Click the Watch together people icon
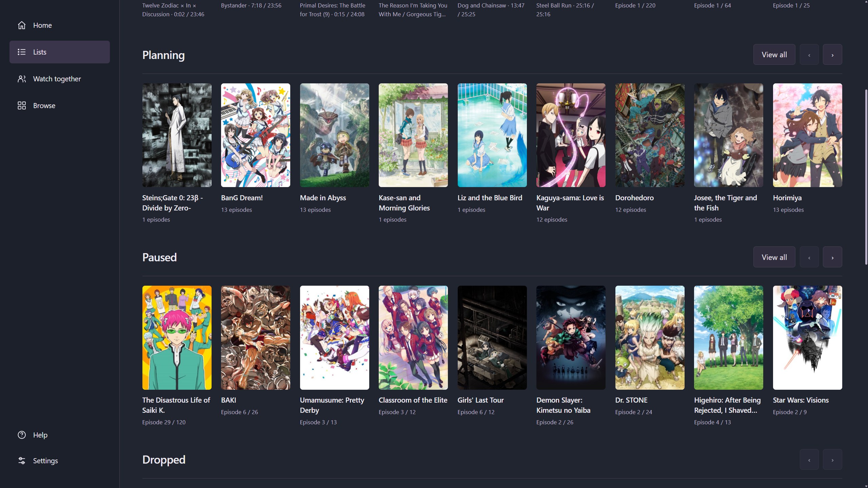 22,79
